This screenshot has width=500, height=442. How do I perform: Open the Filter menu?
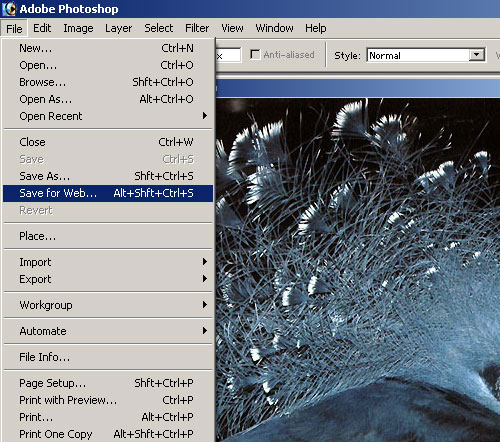[x=197, y=28]
